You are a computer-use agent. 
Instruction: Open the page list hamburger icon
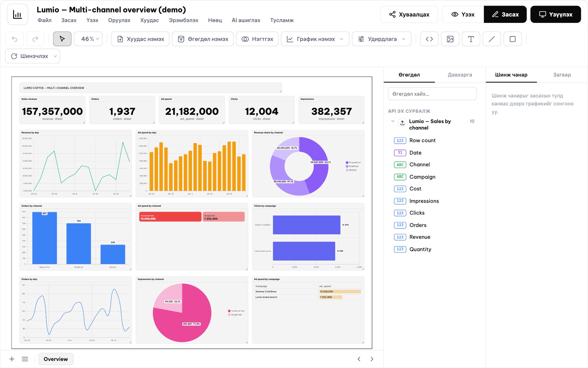(x=25, y=359)
